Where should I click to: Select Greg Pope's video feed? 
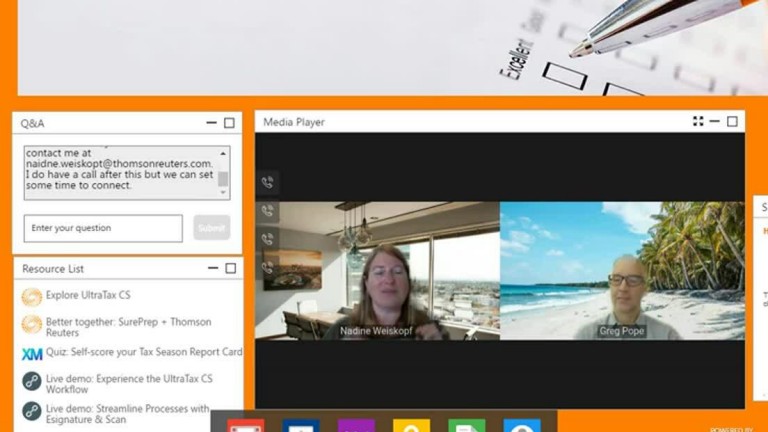(x=622, y=271)
